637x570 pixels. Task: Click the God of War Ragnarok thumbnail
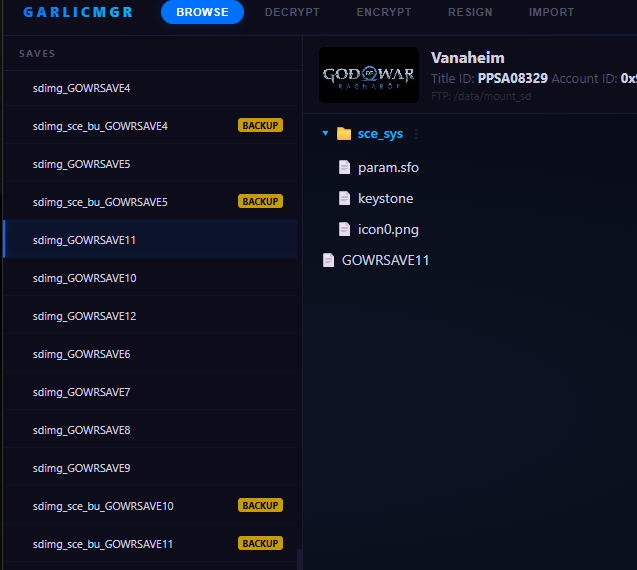click(x=369, y=75)
